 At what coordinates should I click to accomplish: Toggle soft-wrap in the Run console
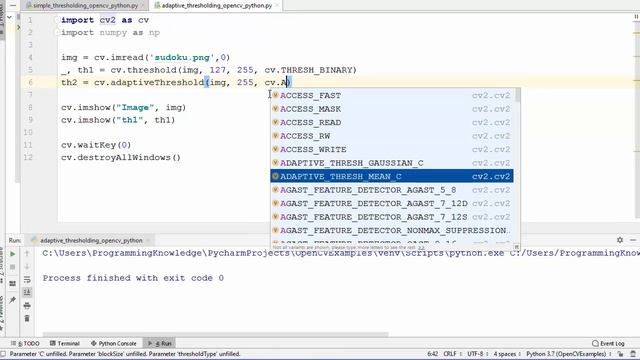(27, 280)
